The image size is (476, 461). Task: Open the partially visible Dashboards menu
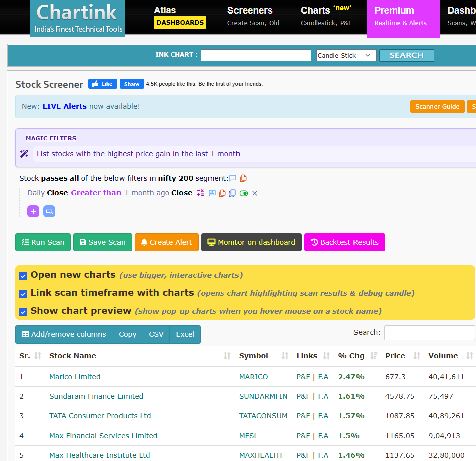461,17
